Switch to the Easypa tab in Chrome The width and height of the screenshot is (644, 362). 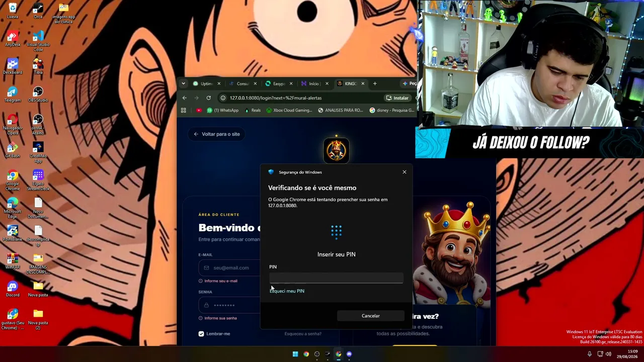[279, 83]
